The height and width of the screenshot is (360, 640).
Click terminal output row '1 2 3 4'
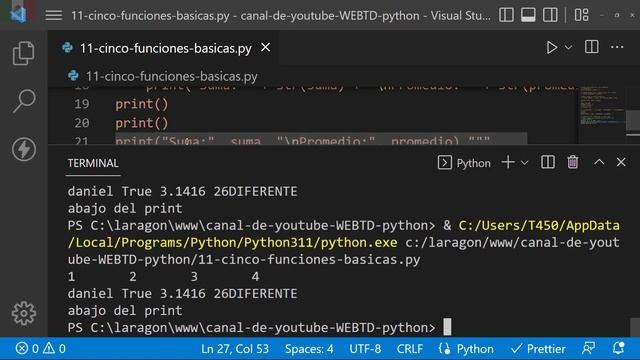point(163,277)
